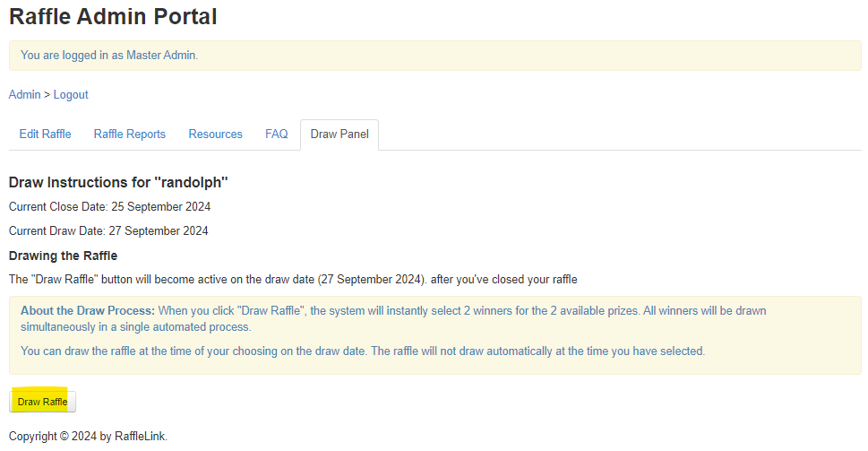The height and width of the screenshot is (451, 868).
Task: Click the RaffleLink copyright text
Action: [88, 437]
